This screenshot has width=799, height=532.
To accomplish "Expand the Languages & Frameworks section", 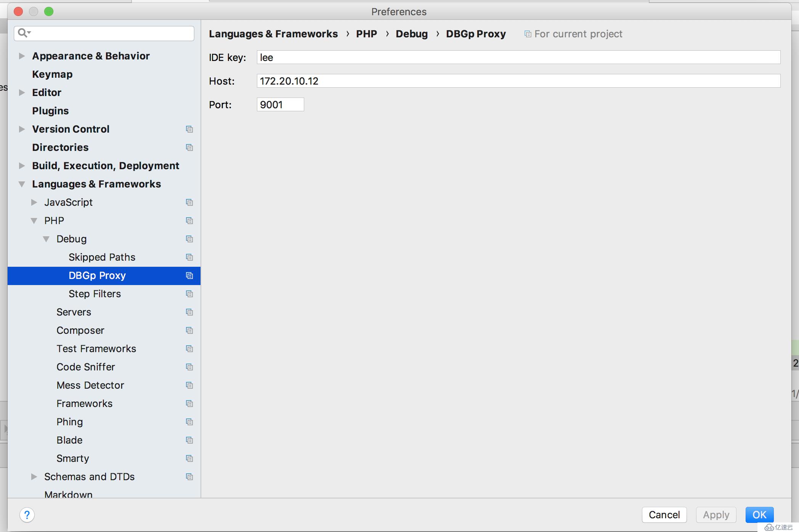I will 21,183.
